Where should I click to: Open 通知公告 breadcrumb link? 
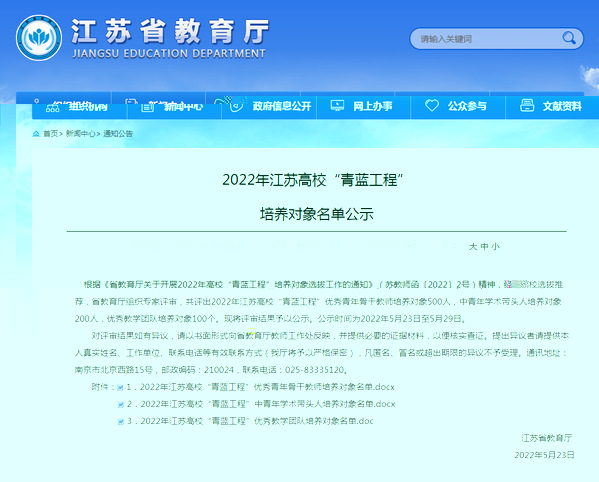coord(118,134)
